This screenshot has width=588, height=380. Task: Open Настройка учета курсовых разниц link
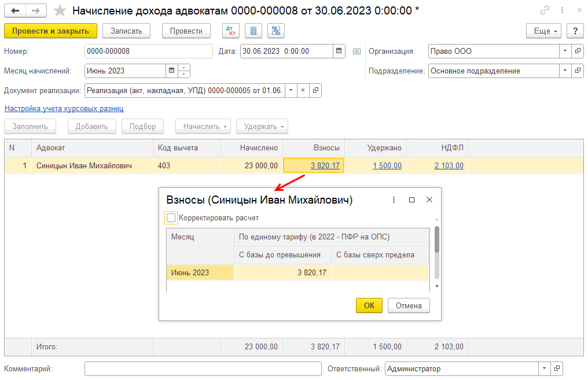[x=64, y=108]
